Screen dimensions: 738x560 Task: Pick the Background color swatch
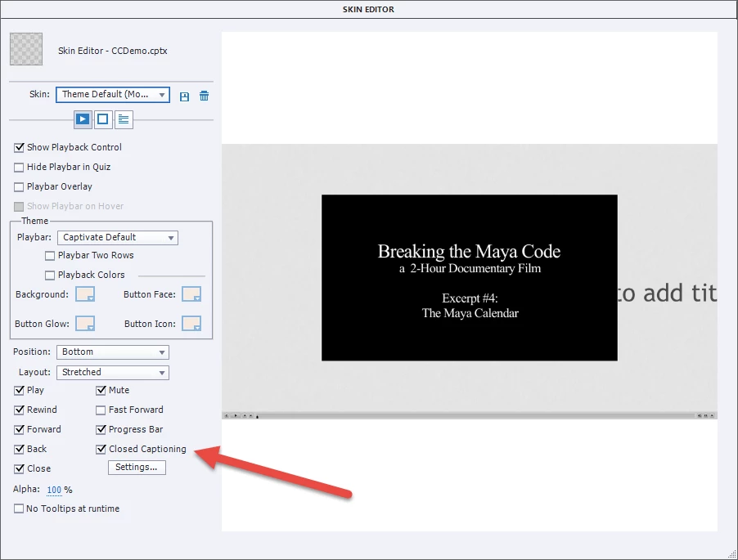pos(85,294)
